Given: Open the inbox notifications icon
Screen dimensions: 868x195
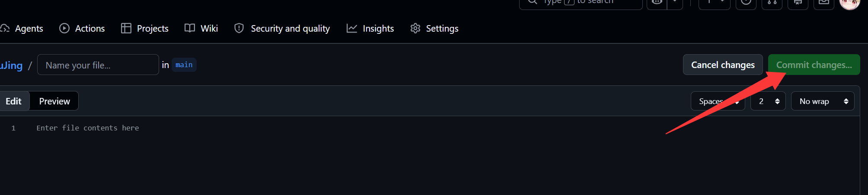Looking at the screenshot, I should coord(824,3).
